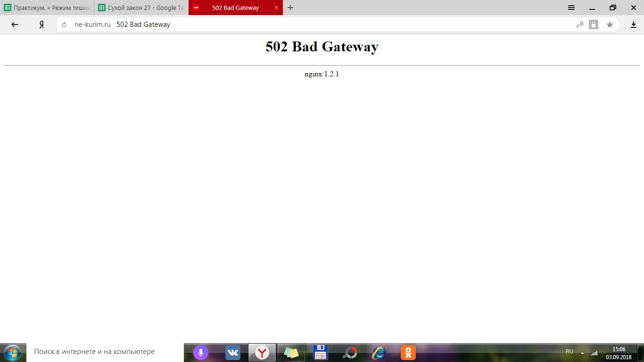Open the downloads arrow icon

coord(634,25)
